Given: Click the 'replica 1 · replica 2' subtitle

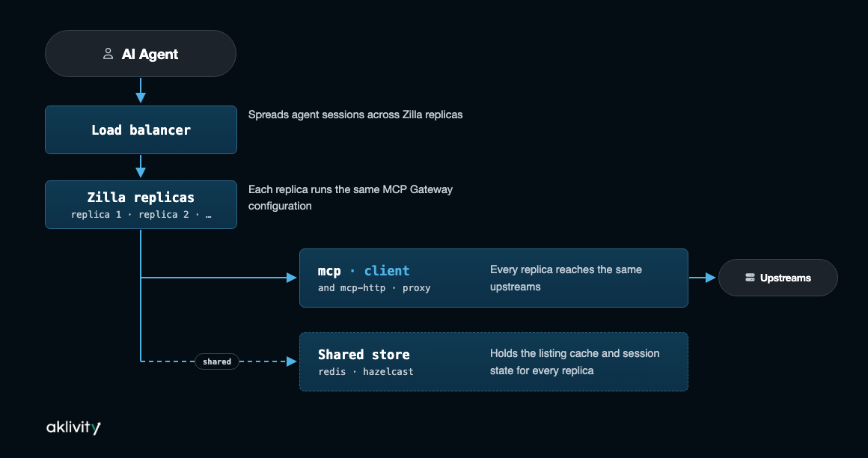Looking at the screenshot, I should coord(141,215).
